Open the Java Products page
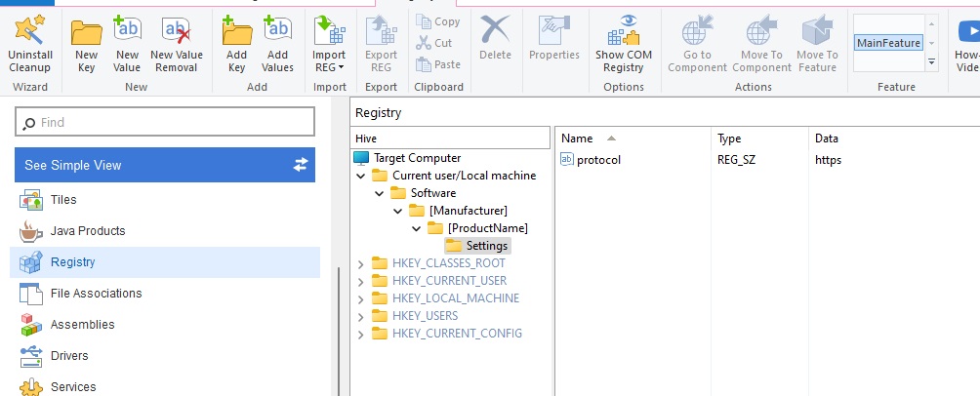Viewport: 980px width, 396px height. tap(88, 231)
